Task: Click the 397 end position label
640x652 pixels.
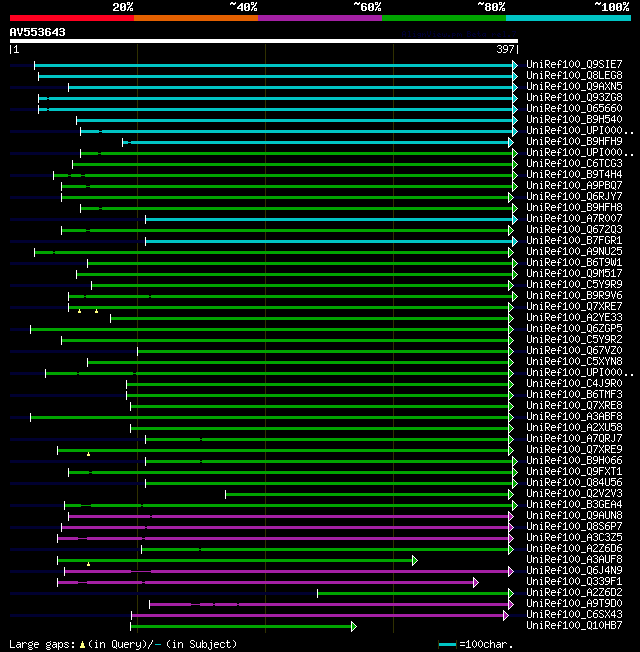Action: click(505, 49)
